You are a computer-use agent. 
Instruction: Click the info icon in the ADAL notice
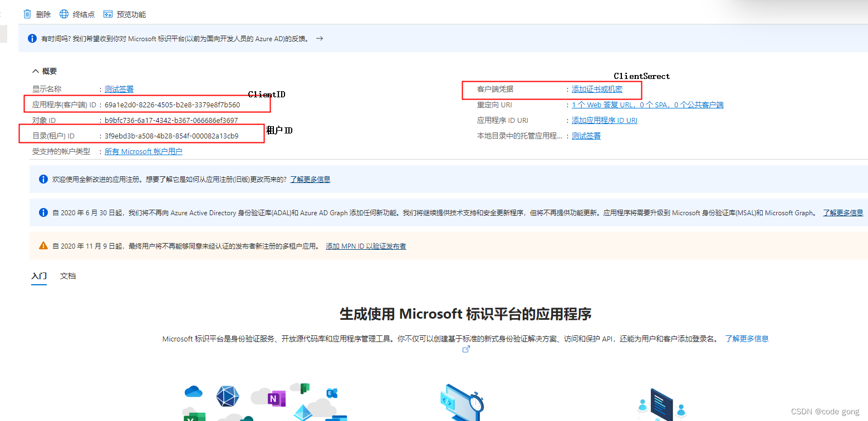point(43,212)
